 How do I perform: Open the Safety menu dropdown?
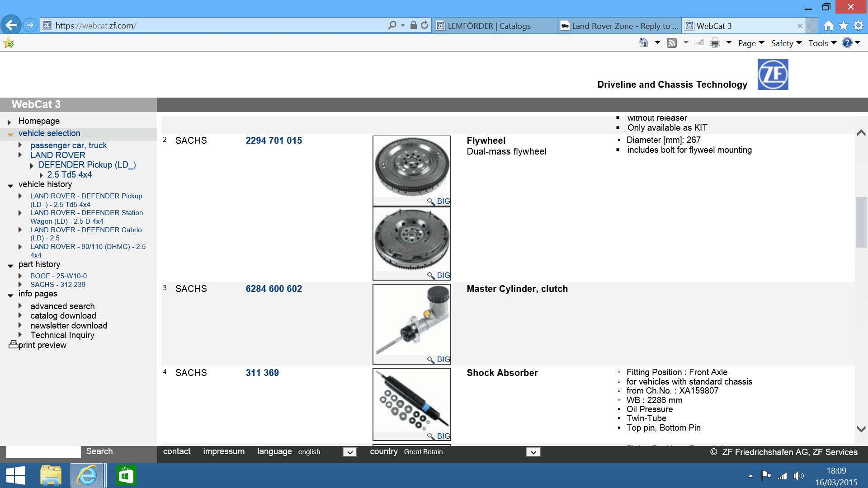pos(786,43)
